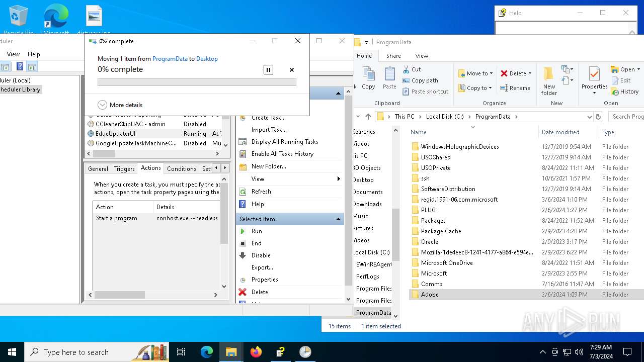Select ProgramData in navigation pane
This screenshot has height=362, width=644.
point(373,313)
